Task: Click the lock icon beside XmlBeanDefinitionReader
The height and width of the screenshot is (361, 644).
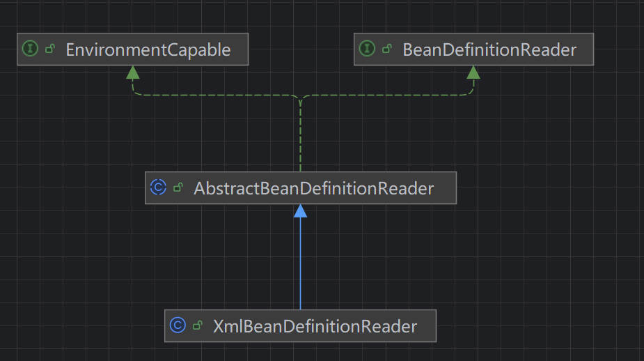Action: click(x=197, y=325)
